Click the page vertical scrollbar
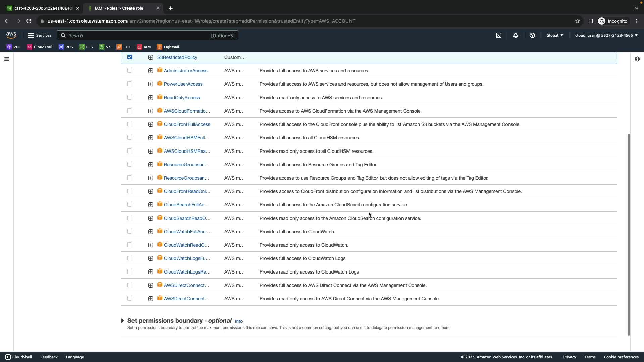The height and width of the screenshot is (362, 644). tap(629, 235)
